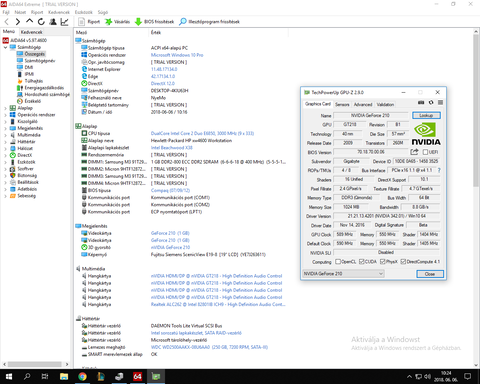Image resolution: width=480 pixels, height=384 pixels.
Task: Refresh the AIDA64 page
Action: coord(41,22)
